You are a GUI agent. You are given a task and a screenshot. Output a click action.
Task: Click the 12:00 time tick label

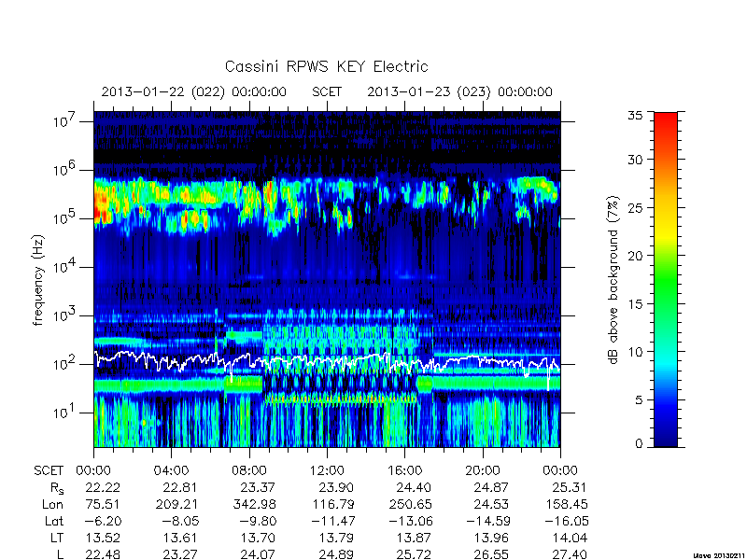327,470
